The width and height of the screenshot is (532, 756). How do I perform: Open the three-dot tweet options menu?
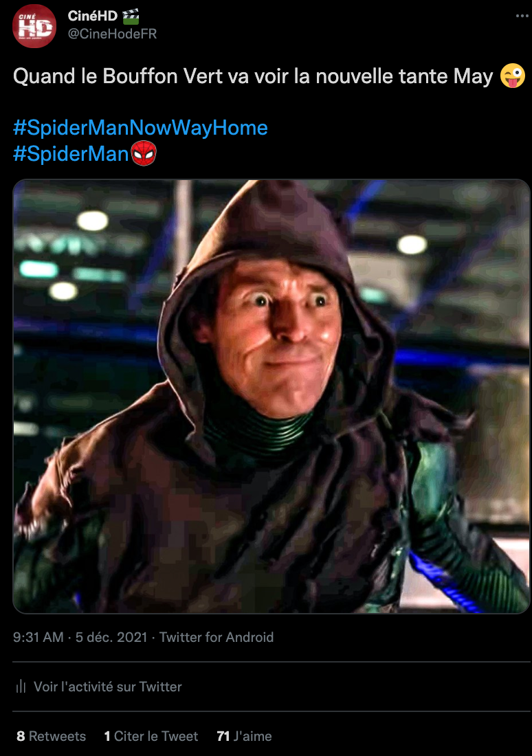pyautogui.click(x=522, y=16)
